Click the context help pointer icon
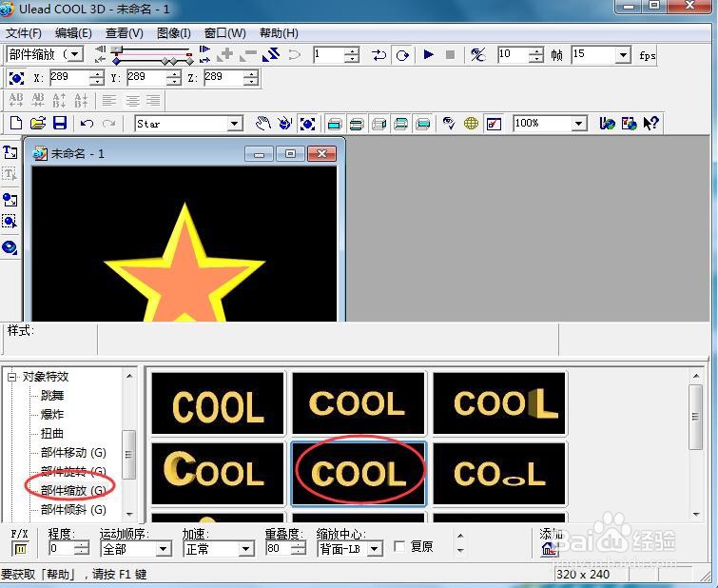The height and width of the screenshot is (588, 718). [650, 123]
